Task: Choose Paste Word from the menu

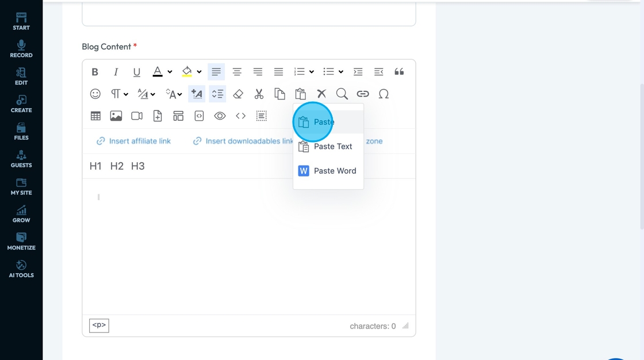Action: click(x=328, y=171)
